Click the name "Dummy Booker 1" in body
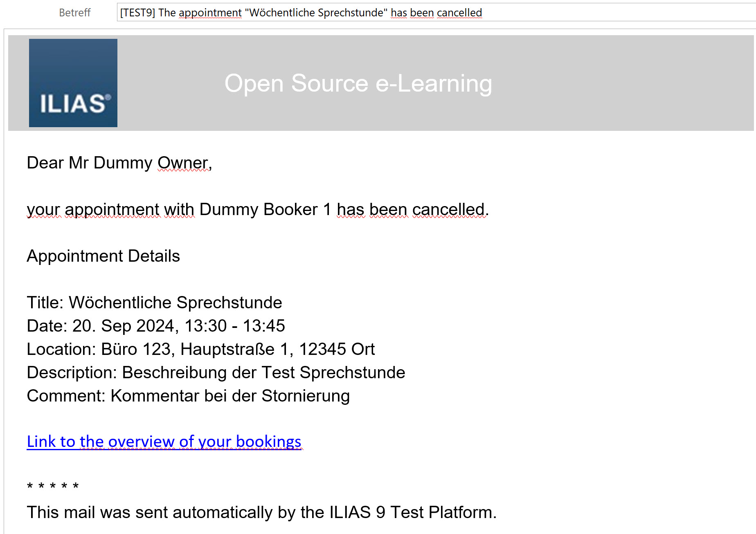756x534 pixels. pos(265,209)
